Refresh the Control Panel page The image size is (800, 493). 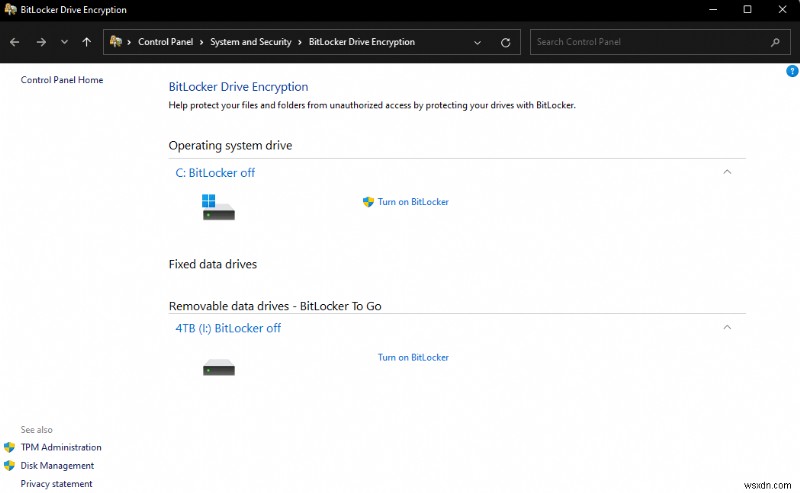click(x=506, y=42)
